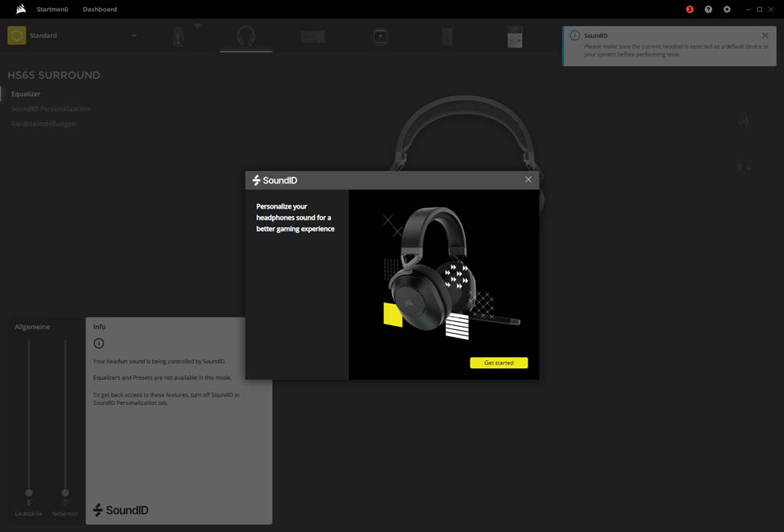Click the info icon in SoundID notification
The width and height of the screenshot is (784, 532).
[575, 35]
